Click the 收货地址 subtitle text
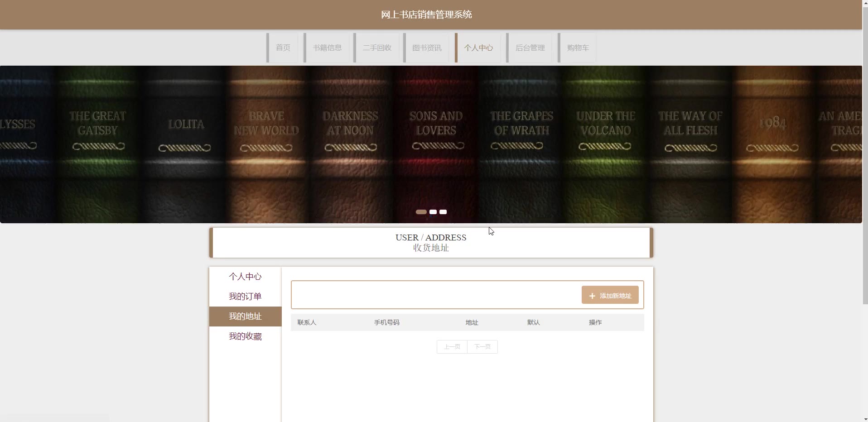The height and width of the screenshot is (422, 868). coord(431,248)
